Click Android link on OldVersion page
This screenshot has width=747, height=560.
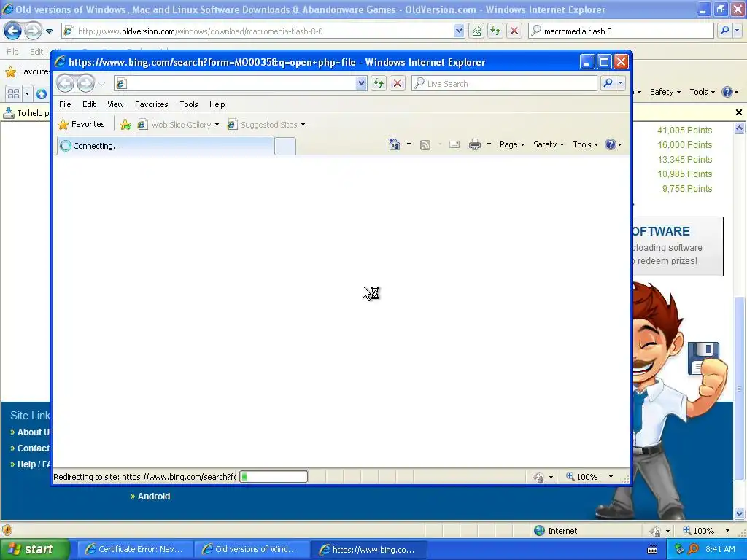[x=153, y=496]
